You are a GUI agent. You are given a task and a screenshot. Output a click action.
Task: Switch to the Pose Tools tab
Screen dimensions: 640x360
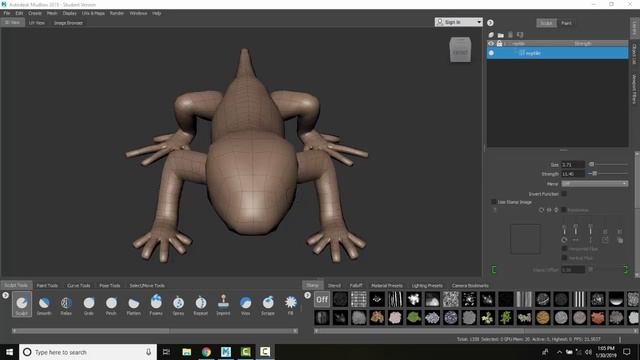110,286
